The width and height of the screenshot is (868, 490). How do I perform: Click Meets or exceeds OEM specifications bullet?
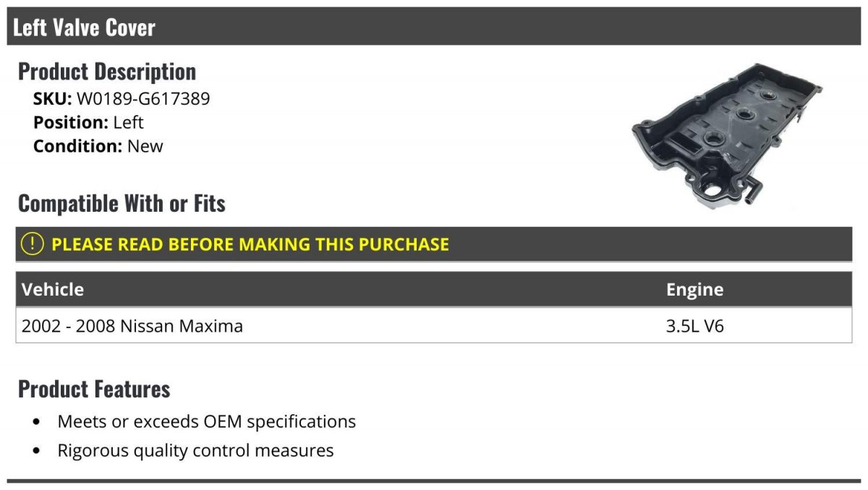(x=207, y=421)
